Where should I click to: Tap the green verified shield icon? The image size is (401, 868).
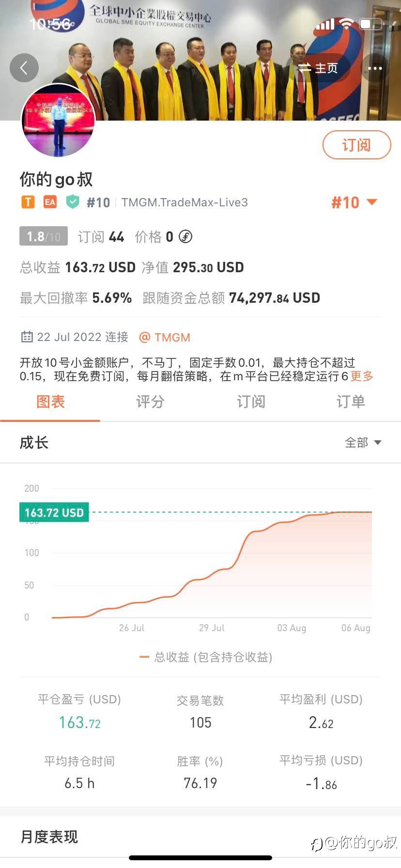click(73, 201)
